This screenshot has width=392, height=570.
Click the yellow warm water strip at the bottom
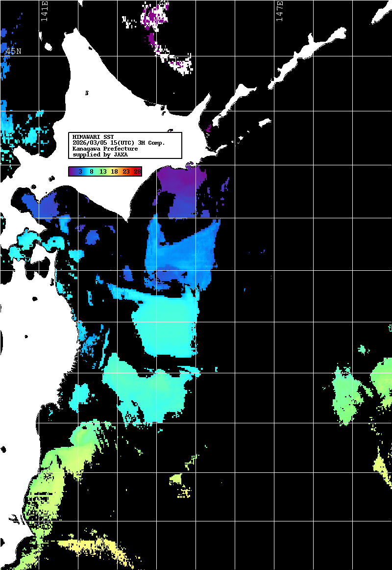93,544
